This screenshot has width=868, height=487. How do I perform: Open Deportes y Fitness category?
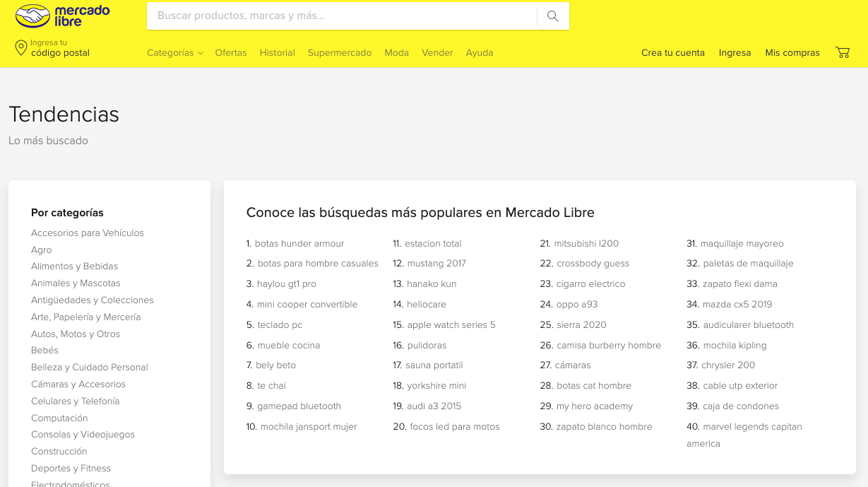(71, 469)
